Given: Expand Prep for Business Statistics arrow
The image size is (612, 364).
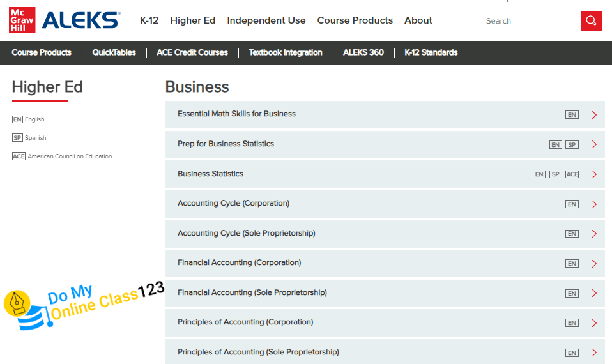Looking at the screenshot, I should [594, 144].
